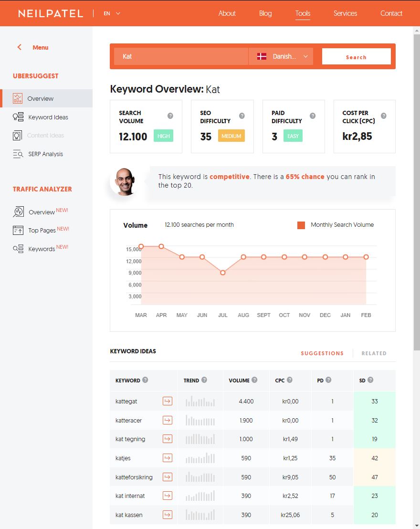Click the JUL data point on chart

(223, 273)
